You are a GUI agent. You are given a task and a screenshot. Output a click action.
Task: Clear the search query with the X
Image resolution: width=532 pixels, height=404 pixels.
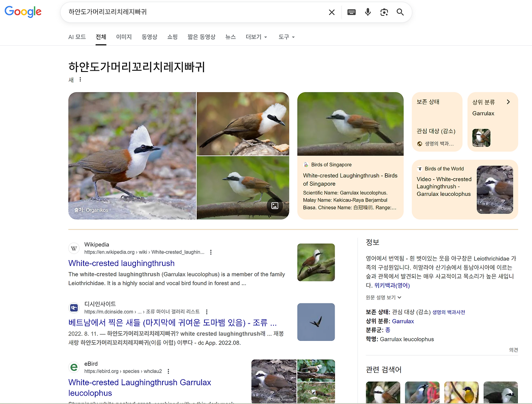click(331, 12)
